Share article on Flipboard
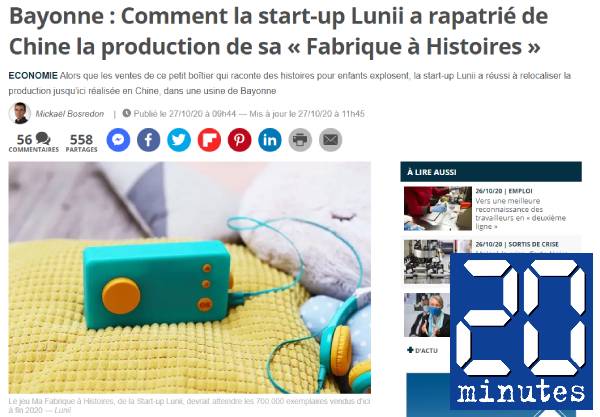The height and width of the screenshot is (417, 600). coord(209,140)
